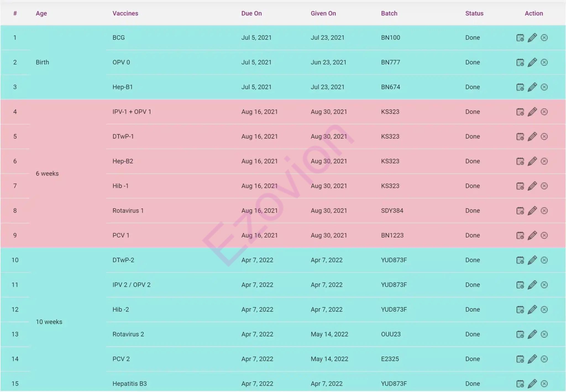566x392 pixels.
Task: Remove Hep-B2 entry using the X circle icon
Action: coord(544,161)
